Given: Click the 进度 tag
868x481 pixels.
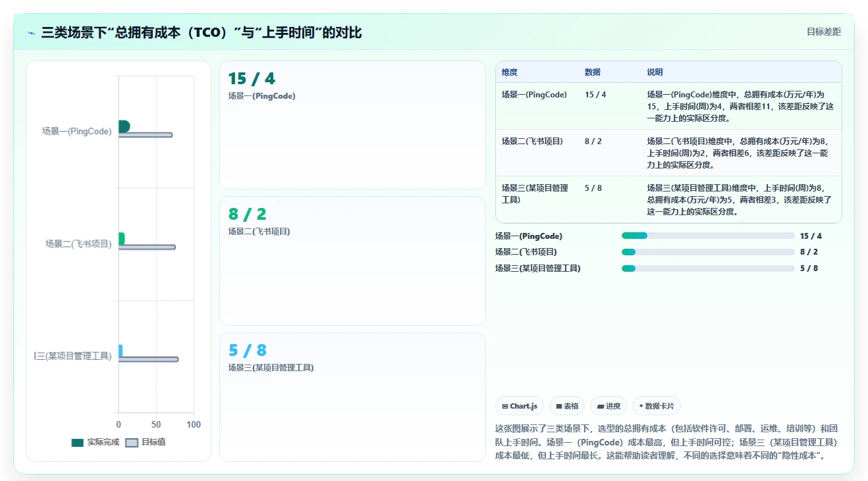Looking at the screenshot, I should tap(609, 406).
